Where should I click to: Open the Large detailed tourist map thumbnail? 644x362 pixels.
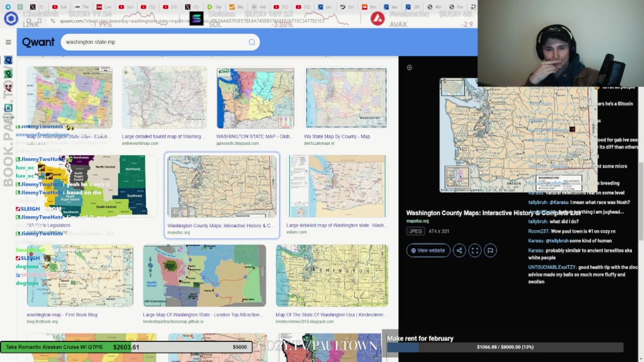coord(164,98)
